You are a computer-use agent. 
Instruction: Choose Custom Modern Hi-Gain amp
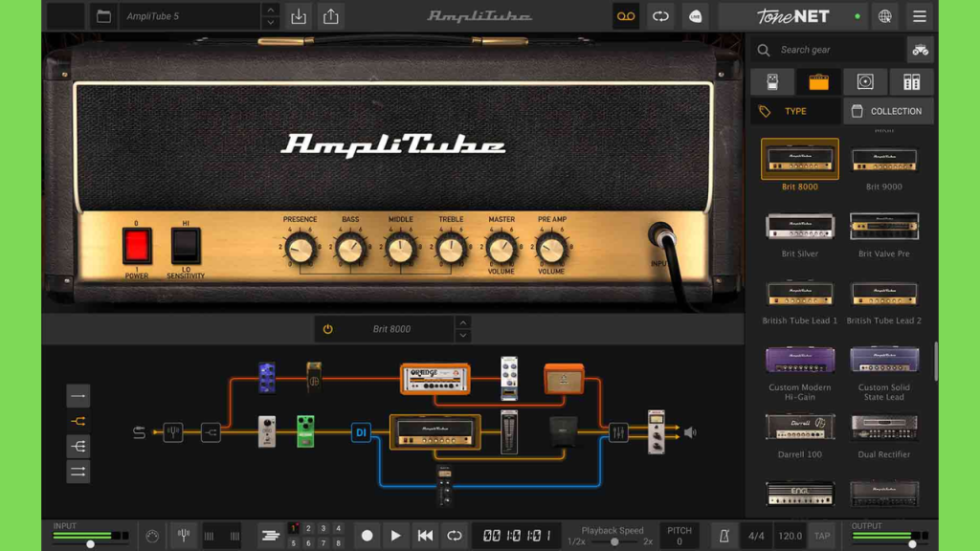tap(800, 361)
